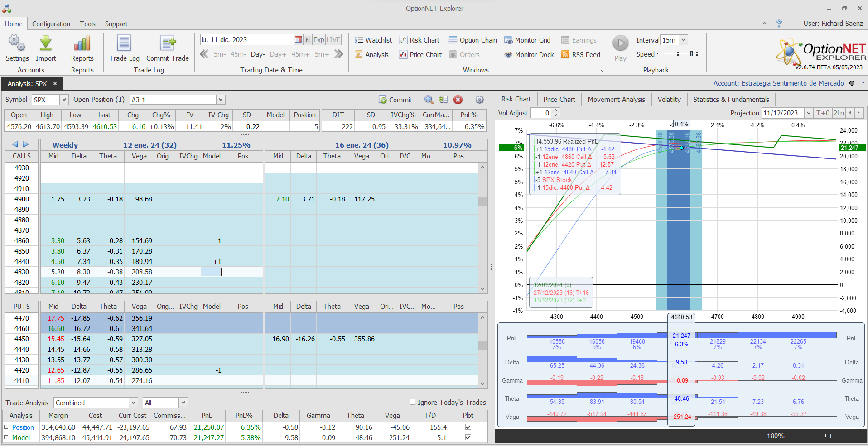Open Reports bar chart icon
868x446 pixels.
pyautogui.click(x=82, y=44)
